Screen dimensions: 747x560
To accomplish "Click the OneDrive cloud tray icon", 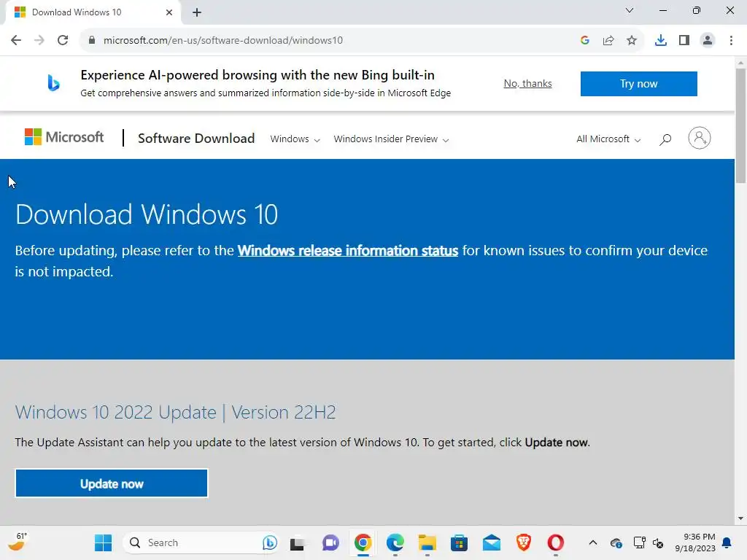I will 616,542.
